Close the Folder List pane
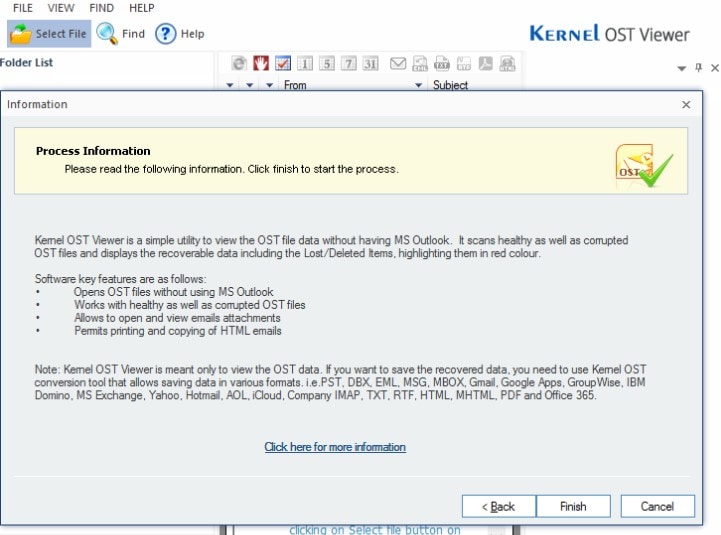721x535 pixels. click(x=715, y=68)
